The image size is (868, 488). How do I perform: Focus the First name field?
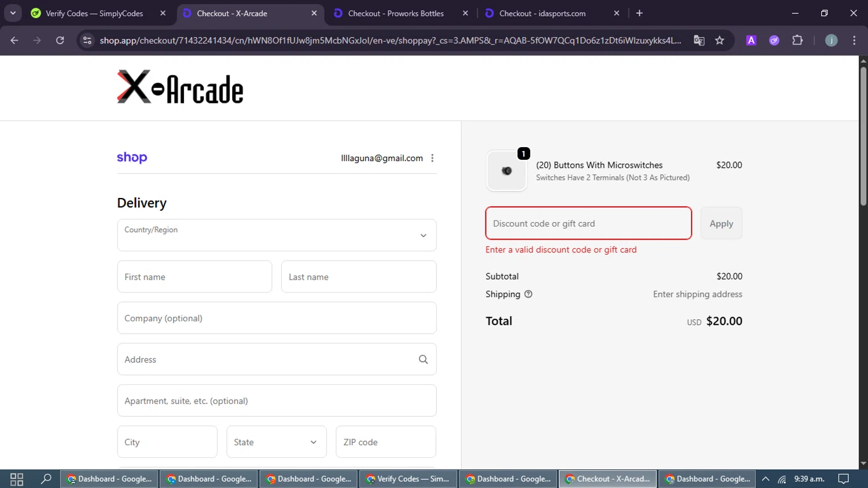(194, 277)
